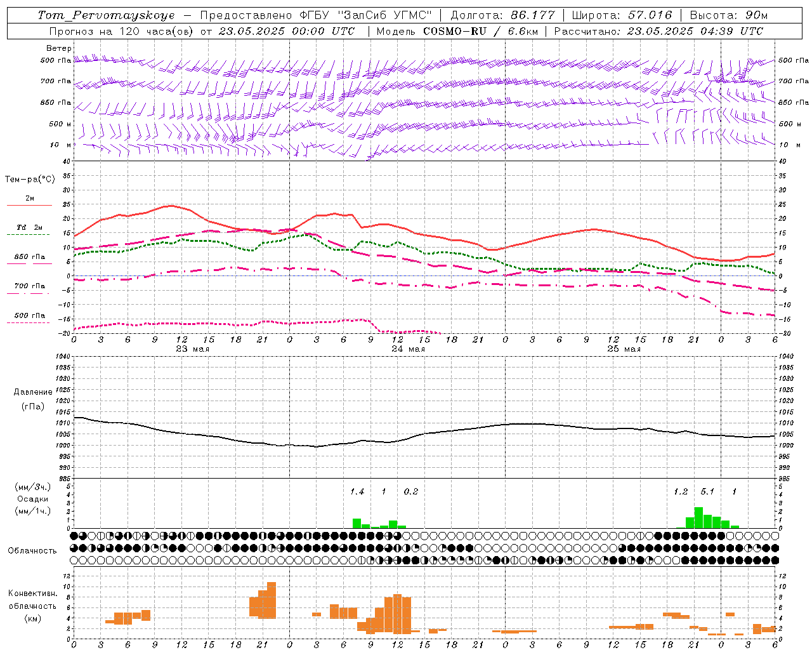Click the 'Предоставлено ФГБУ "ЗапСиб УГМС"' text
The width and height of the screenshot is (812, 650).
tap(316, 15)
